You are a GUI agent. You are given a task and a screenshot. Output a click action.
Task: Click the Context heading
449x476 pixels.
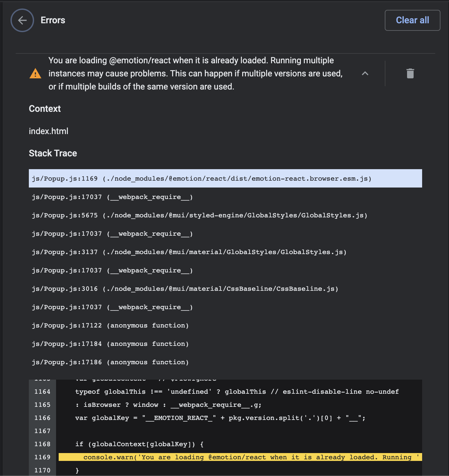45,109
